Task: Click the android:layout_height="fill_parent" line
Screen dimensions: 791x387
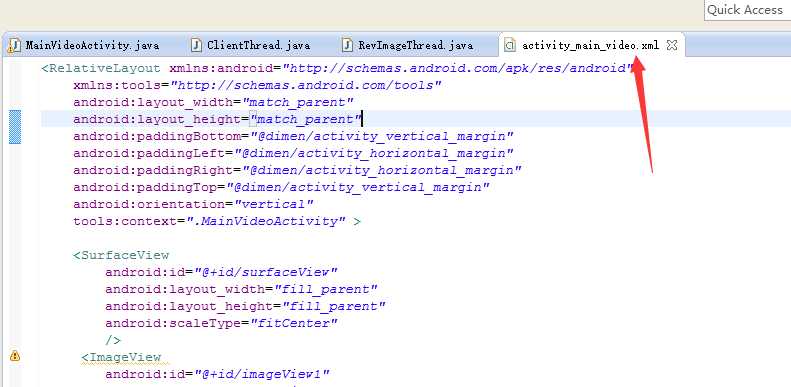Action: coord(245,306)
